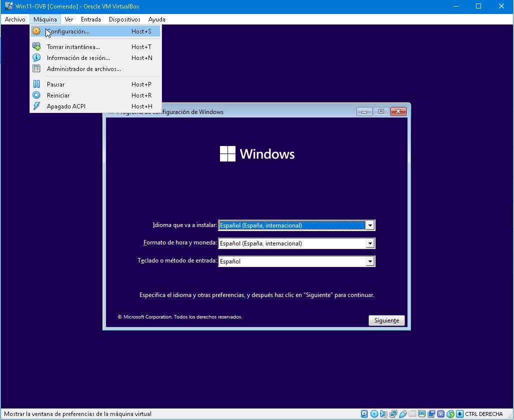Open the Ayuda menu

[x=156, y=19]
